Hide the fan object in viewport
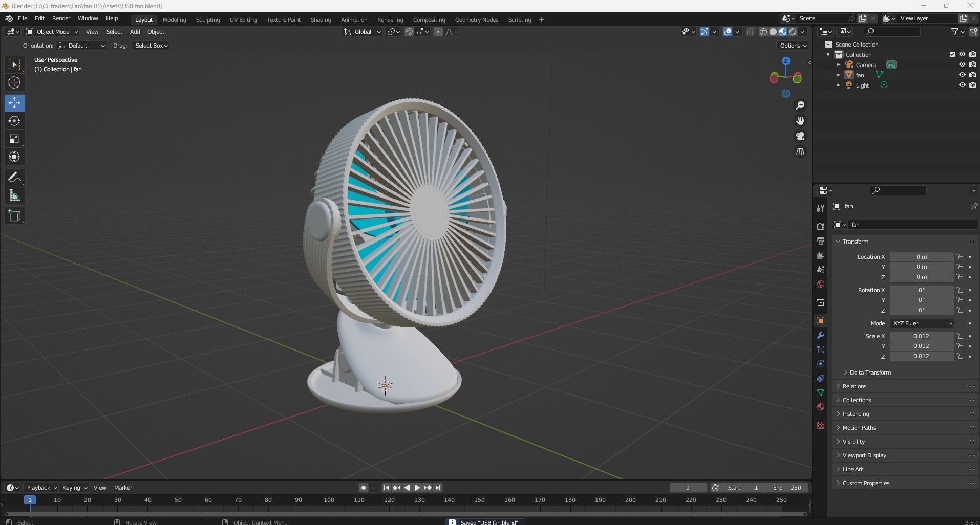Viewport: 980px width, 525px height. [x=962, y=75]
